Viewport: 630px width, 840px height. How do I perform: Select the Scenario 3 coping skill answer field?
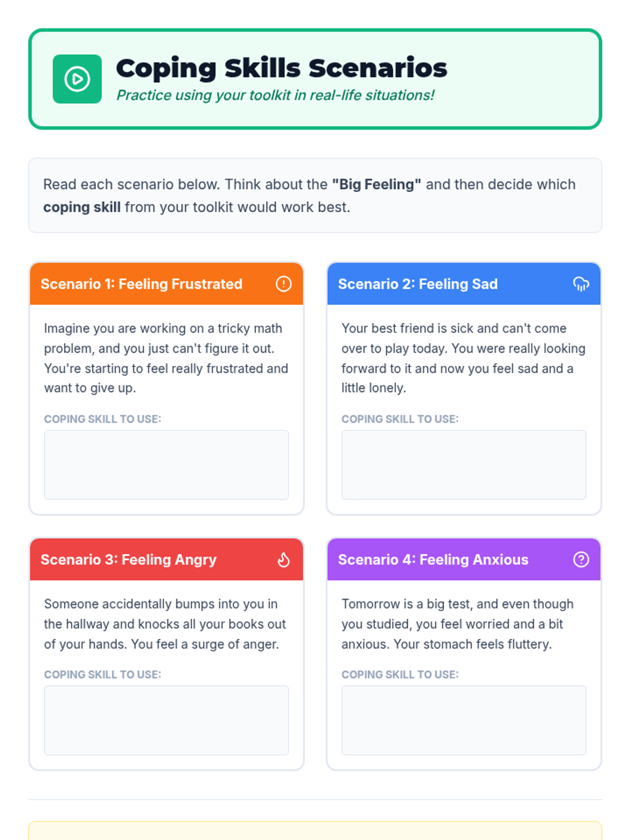point(166,720)
